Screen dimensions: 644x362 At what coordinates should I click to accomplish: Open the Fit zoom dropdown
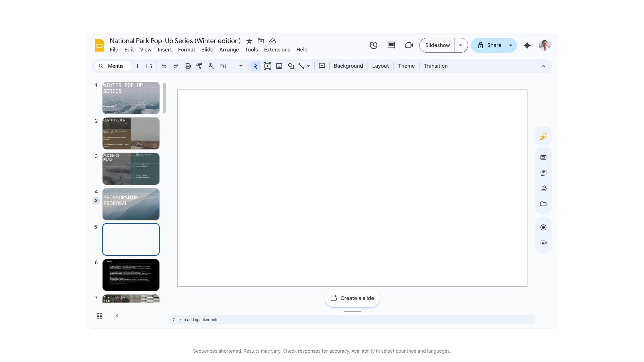[x=240, y=66]
